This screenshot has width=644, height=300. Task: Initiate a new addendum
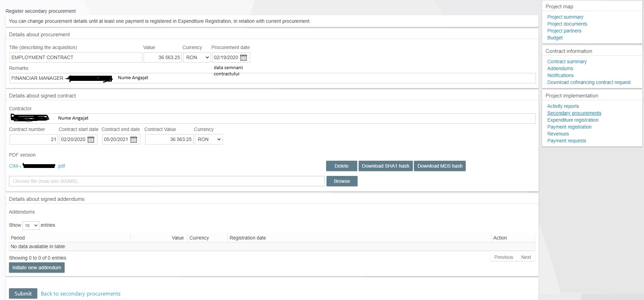coord(37,268)
